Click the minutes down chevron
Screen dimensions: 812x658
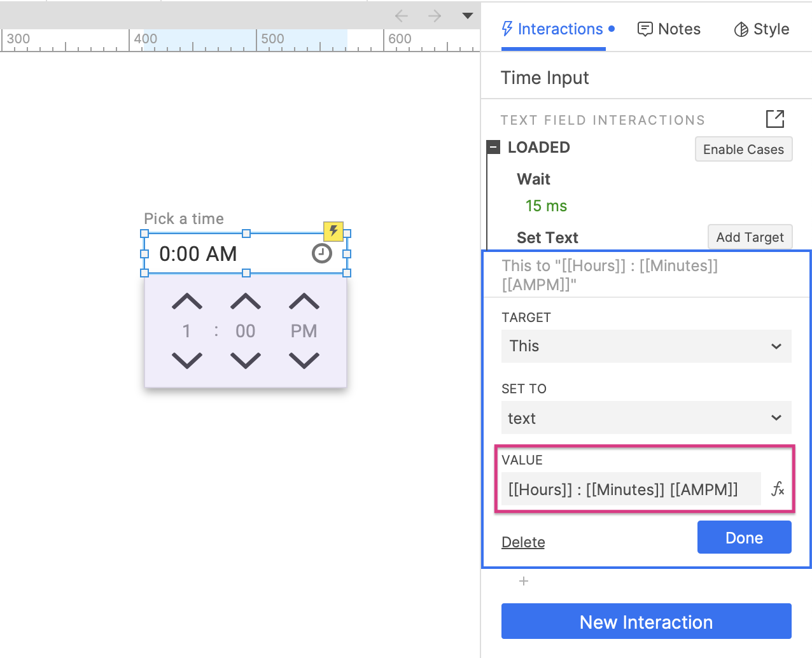click(x=246, y=361)
